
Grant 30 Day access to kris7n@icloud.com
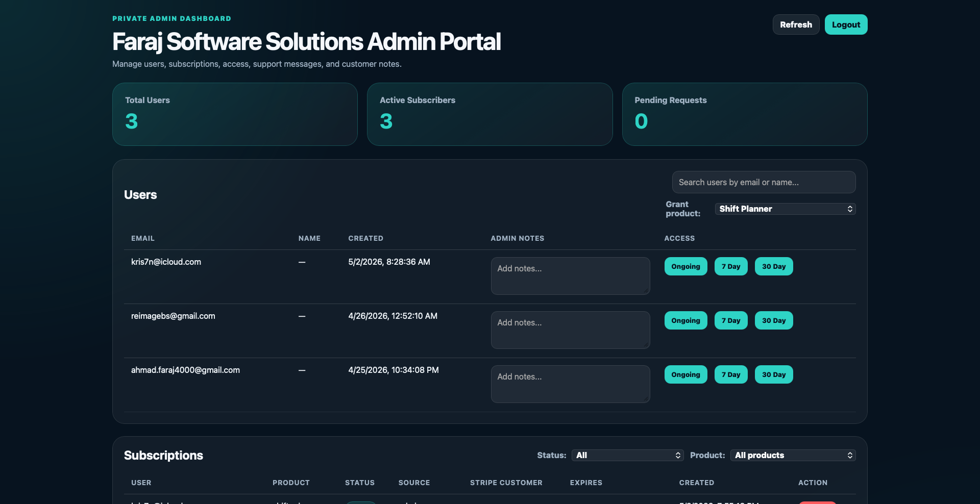774,266
